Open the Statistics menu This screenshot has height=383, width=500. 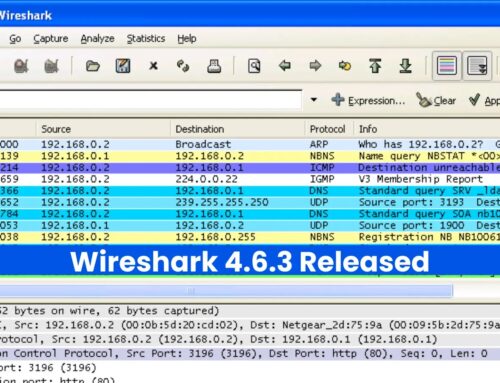pos(146,39)
